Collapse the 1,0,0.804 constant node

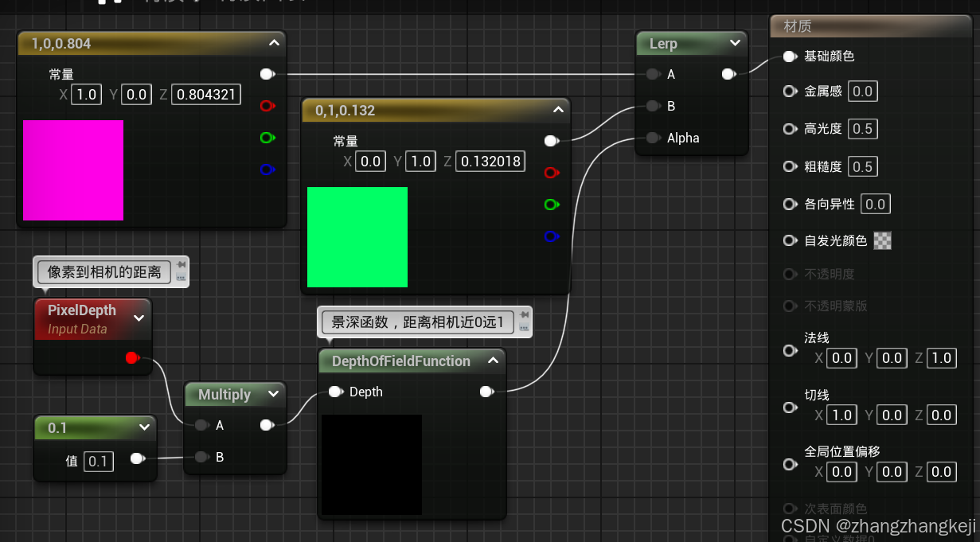point(274,43)
